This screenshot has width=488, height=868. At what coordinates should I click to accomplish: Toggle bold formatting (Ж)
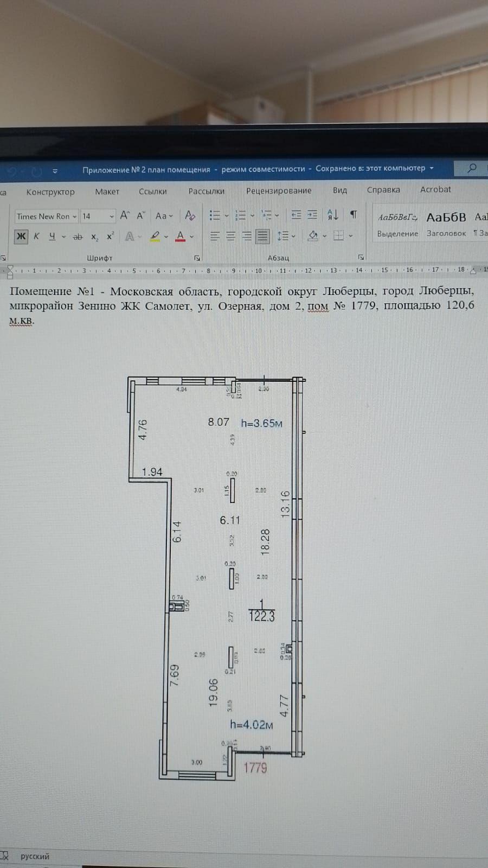21,237
